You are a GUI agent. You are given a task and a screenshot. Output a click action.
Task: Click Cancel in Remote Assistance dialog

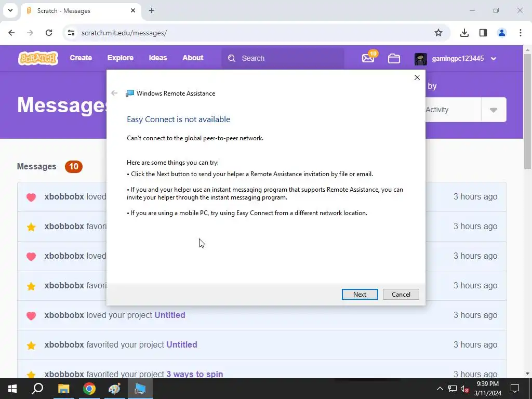(x=401, y=294)
